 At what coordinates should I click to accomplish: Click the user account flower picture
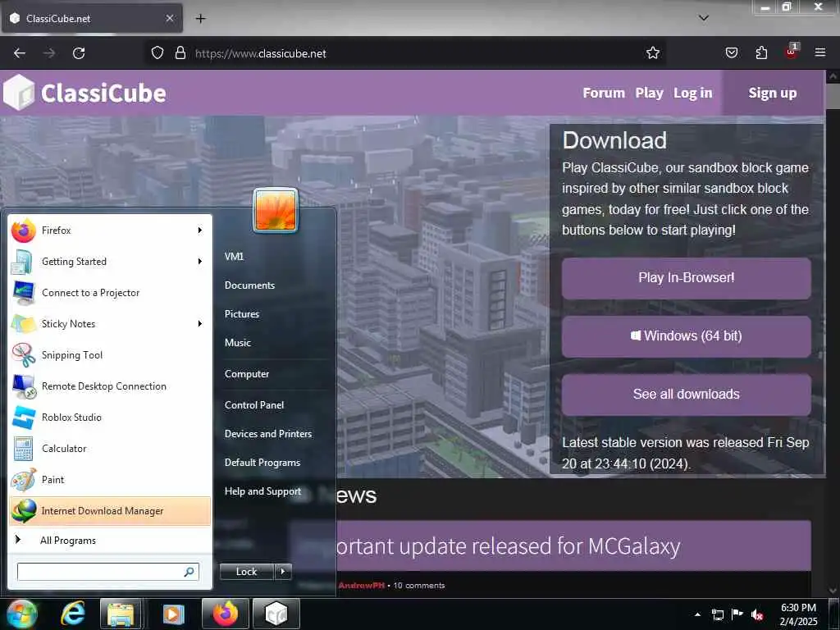point(276,210)
